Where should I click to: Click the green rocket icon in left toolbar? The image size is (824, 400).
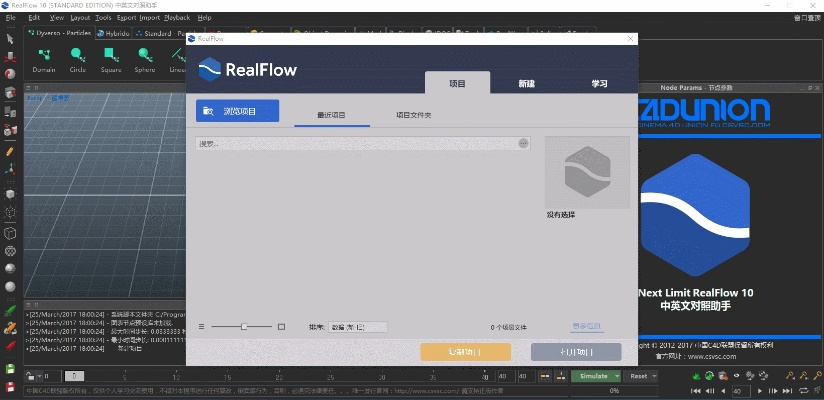pos(10,311)
